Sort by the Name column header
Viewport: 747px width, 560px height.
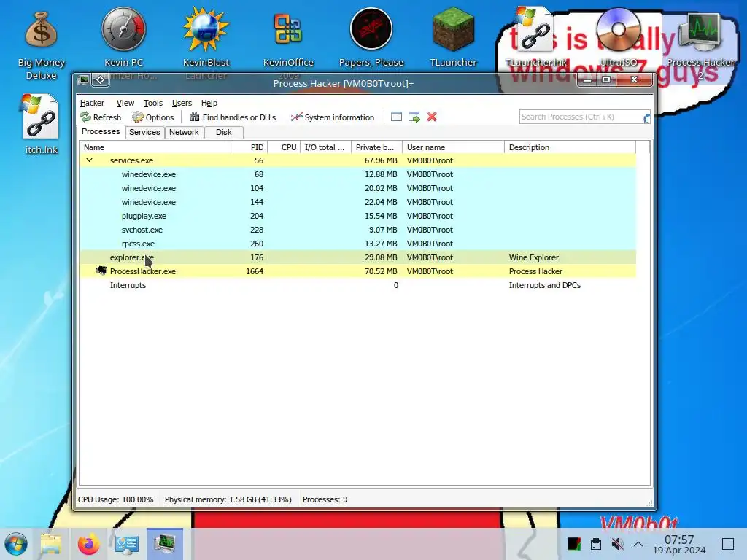155,147
